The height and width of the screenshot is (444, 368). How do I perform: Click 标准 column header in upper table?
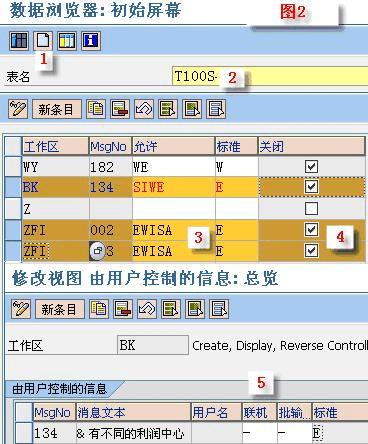(237, 146)
